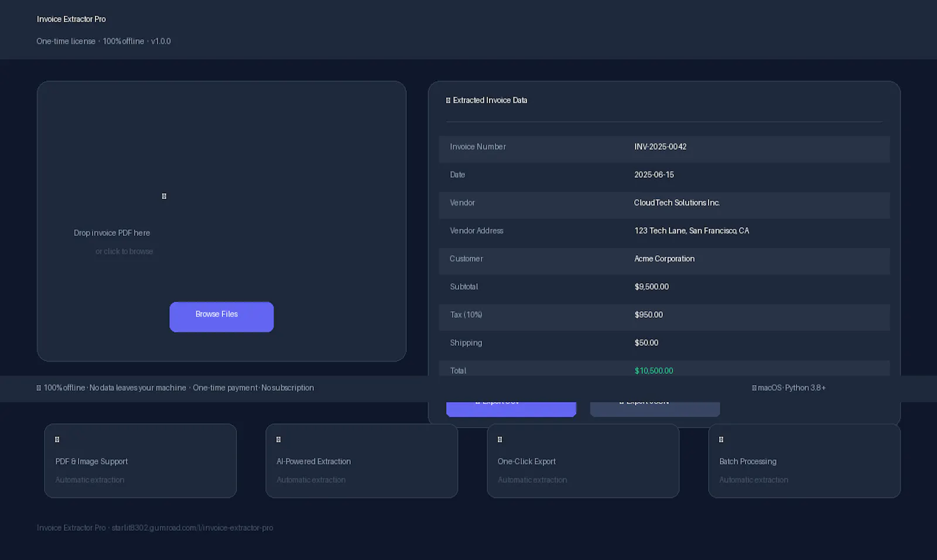
Task: Click the Shipping label
Action: coord(466,343)
